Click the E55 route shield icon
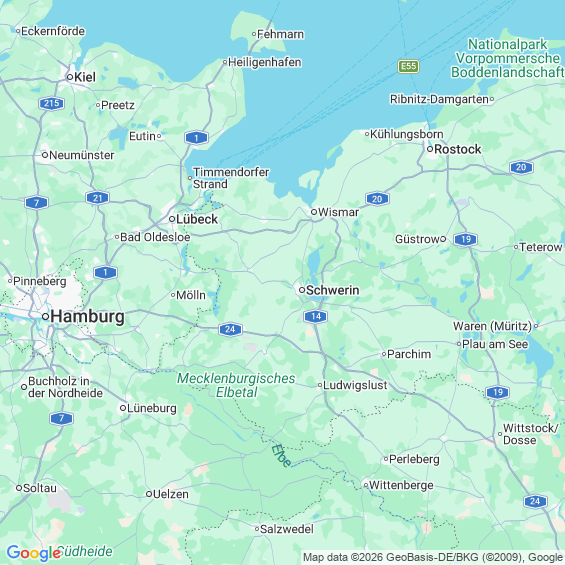Viewport: 565px width, 565px height. [x=408, y=66]
